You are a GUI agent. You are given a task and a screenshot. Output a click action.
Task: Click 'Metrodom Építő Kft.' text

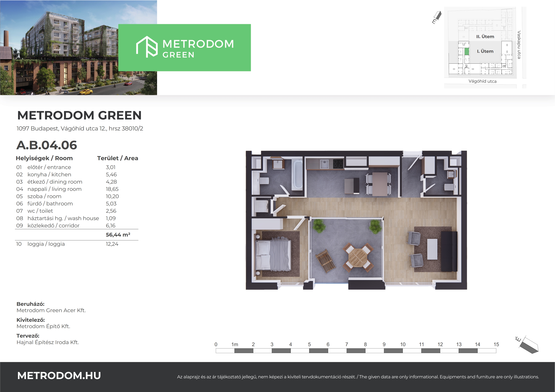point(43,326)
